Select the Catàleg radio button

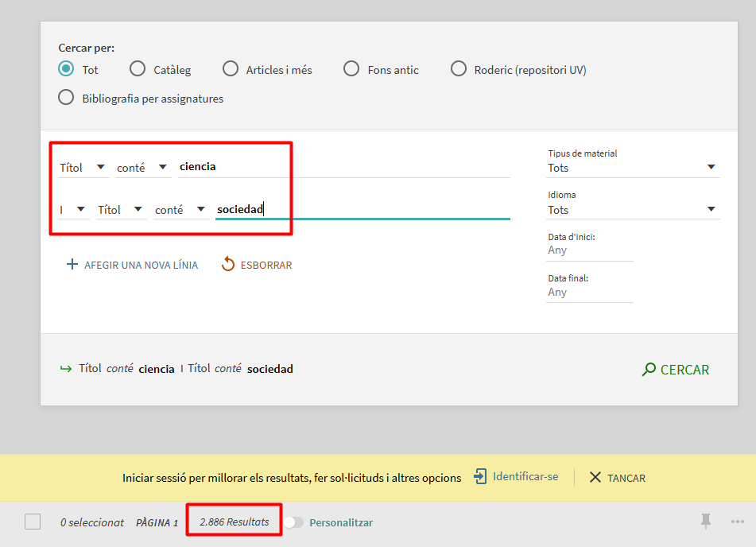click(138, 69)
